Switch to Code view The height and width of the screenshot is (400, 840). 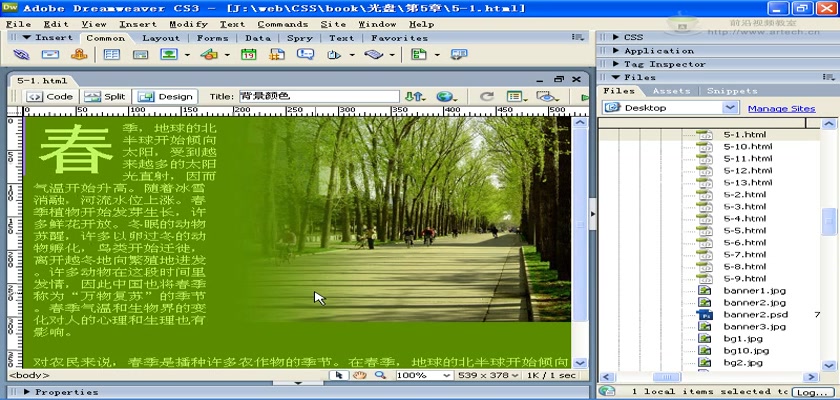click(50, 97)
